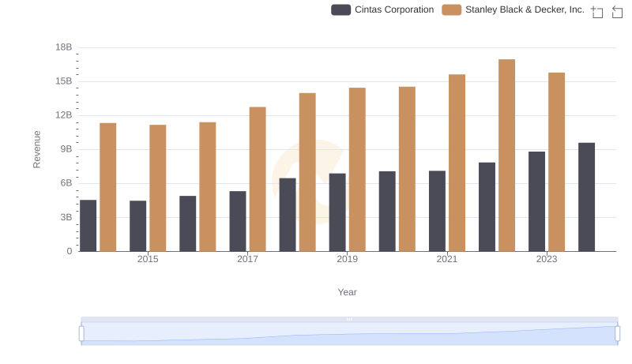Toggle Stanley Black & Decker legend series

[513, 9]
